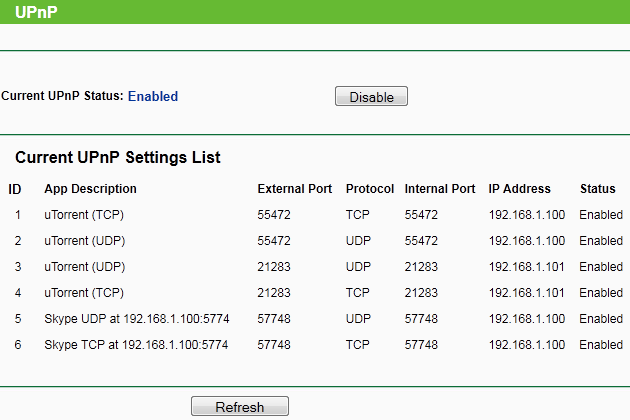The image size is (630, 420).
Task: Click the IP Address column header
Action: tap(519, 189)
